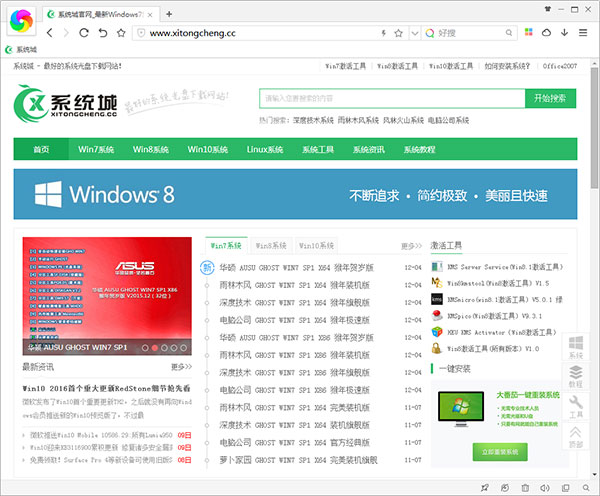This screenshot has width=600, height=496.
Task: Open KMSpico Win8激活工具 V9.3.1 link
Action: tap(495, 316)
